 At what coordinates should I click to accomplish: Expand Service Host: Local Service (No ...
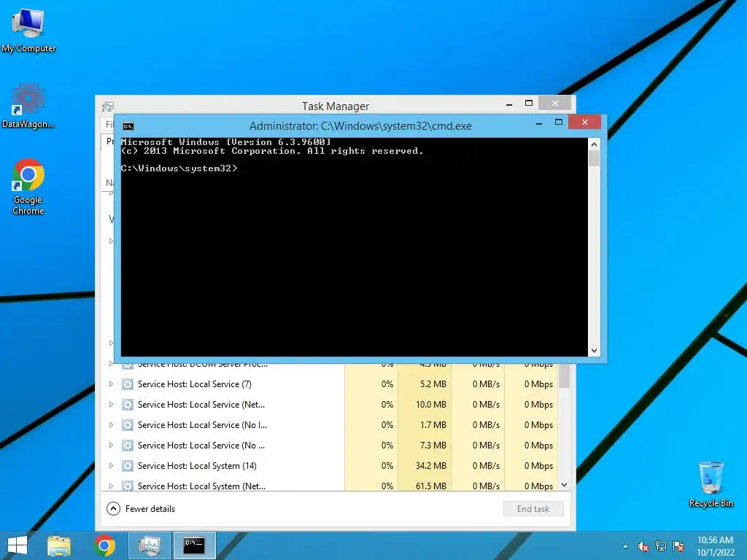click(x=111, y=446)
